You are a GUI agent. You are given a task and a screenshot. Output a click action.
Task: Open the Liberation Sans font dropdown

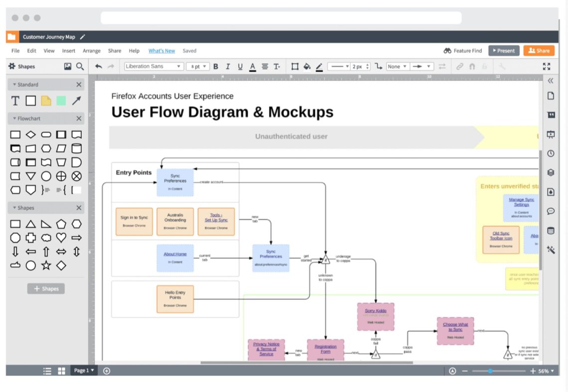(153, 66)
